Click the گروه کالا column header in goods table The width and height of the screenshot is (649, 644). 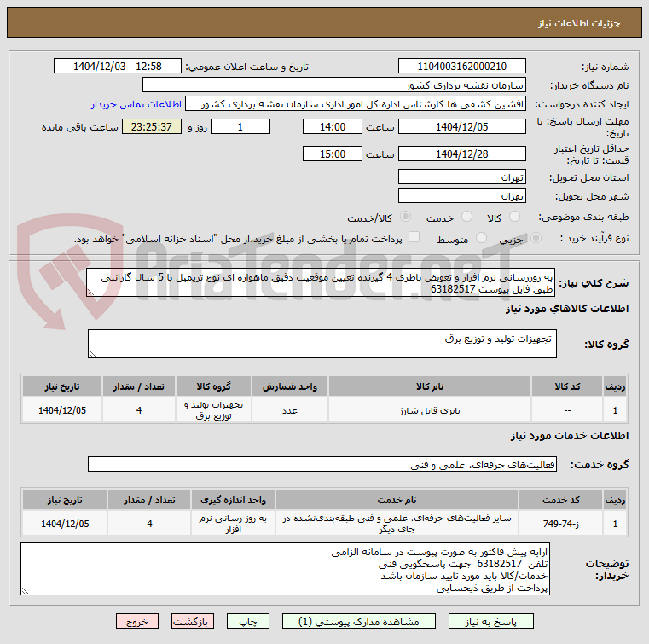[213, 386]
